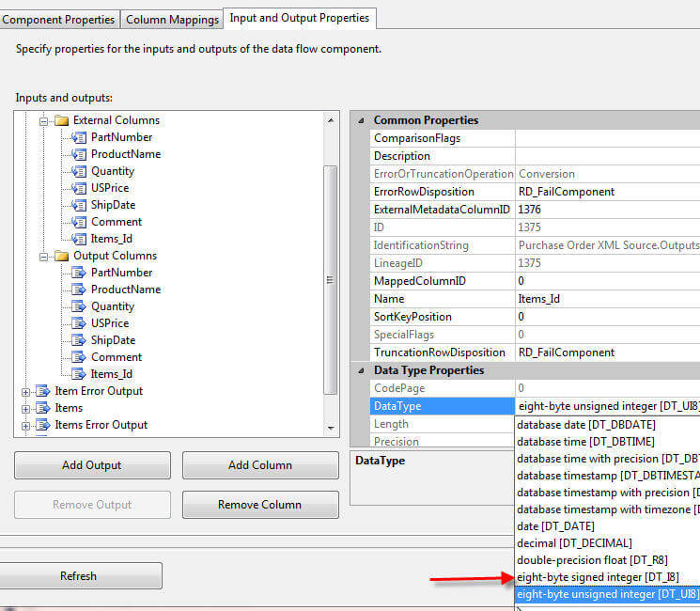700x611 pixels.
Task: Click the Items_Id output column icon
Action: pyautogui.click(x=79, y=374)
